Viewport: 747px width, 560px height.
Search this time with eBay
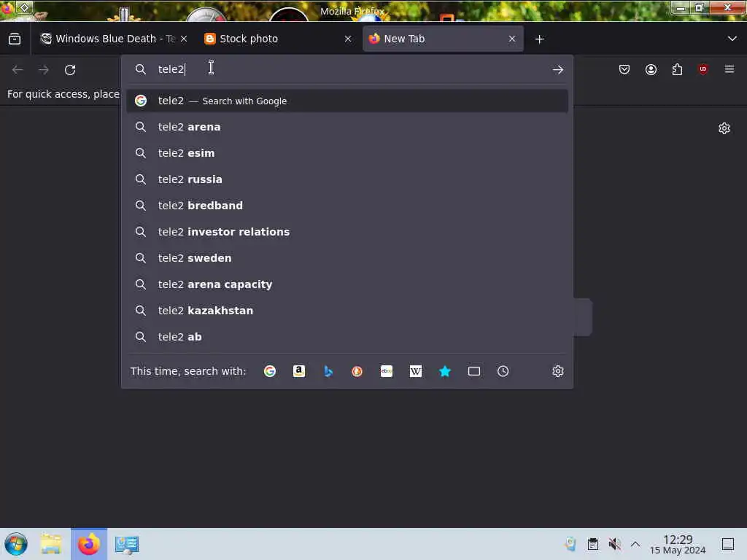pos(387,371)
